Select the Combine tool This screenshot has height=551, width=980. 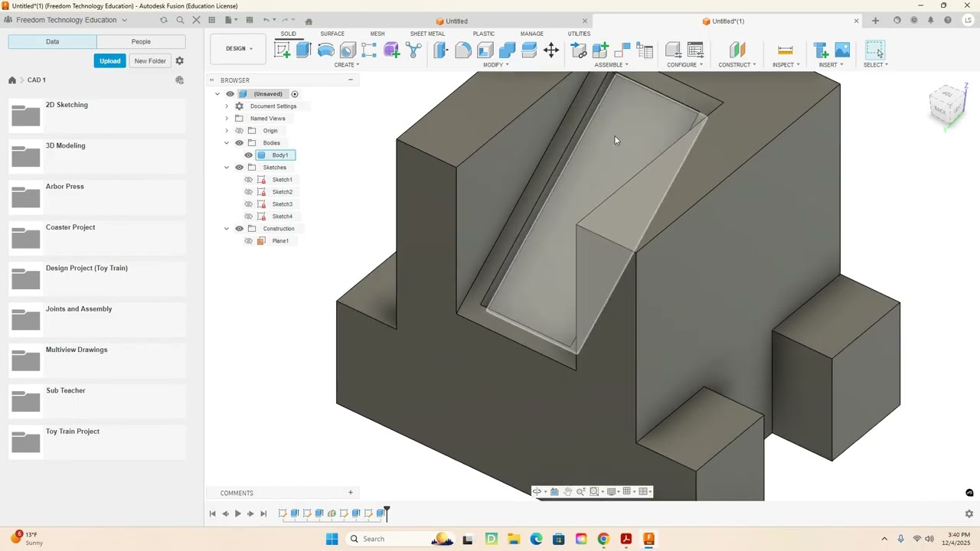tap(507, 51)
